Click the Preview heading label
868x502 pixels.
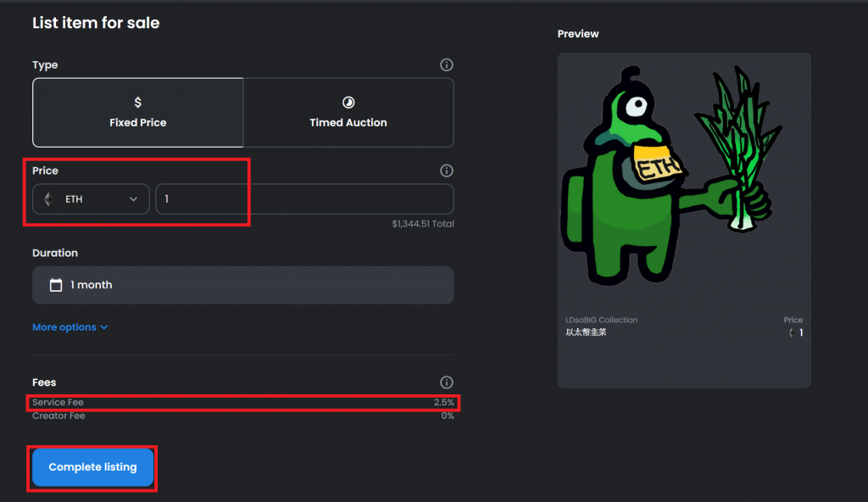pyautogui.click(x=578, y=34)
